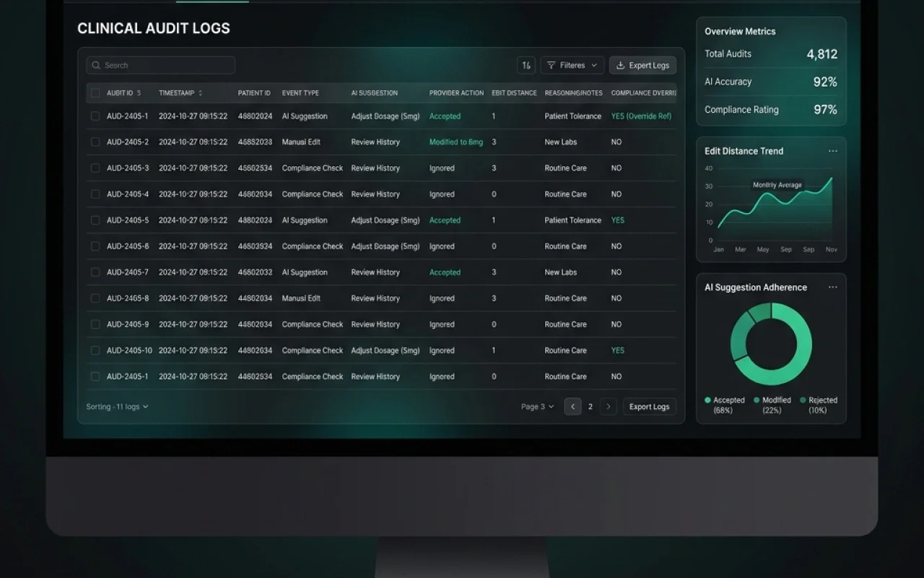This screenshot has width=924, height=578.
Task: Go to previous page with left chevron
Action: 572,407
